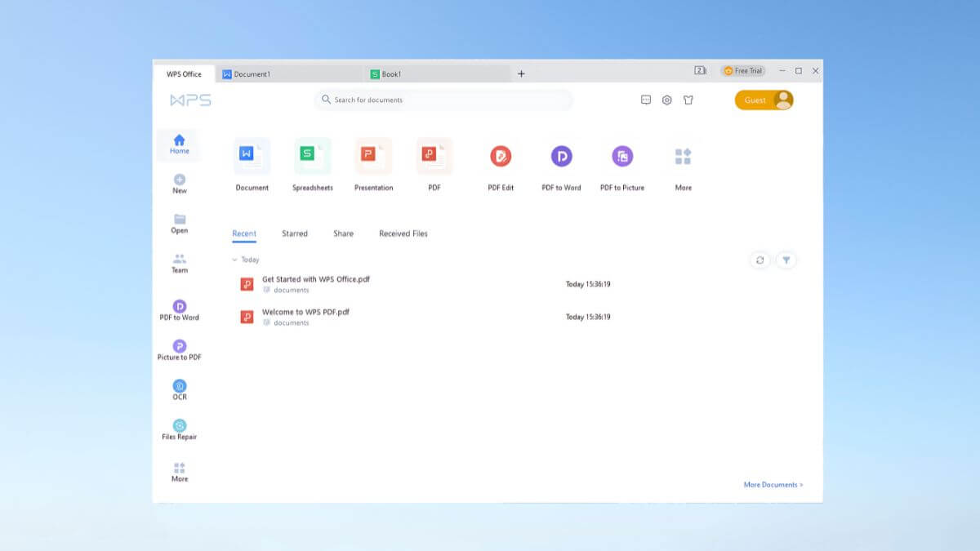Collapse the Today file group

coord(234,259)
